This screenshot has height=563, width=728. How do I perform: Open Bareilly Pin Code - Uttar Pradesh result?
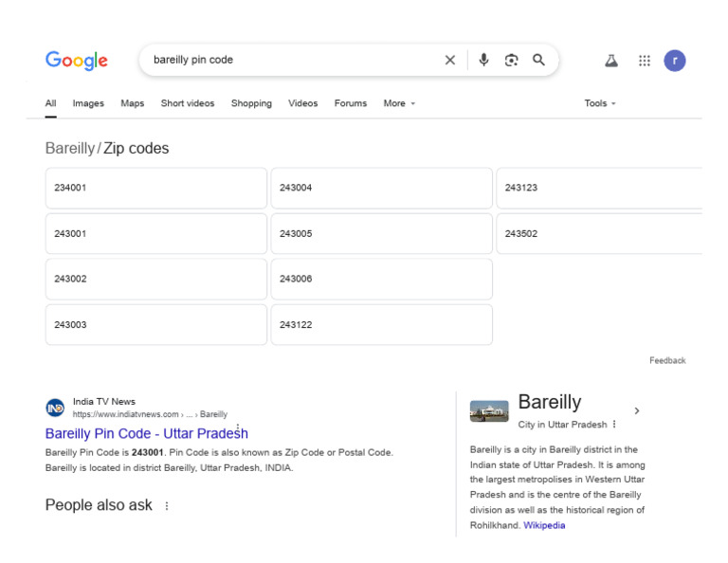tap(147, 433)
